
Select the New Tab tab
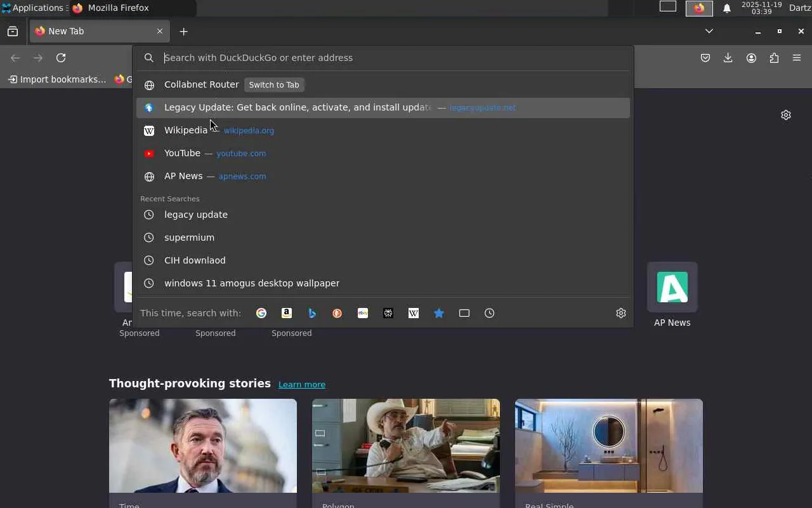100,31
